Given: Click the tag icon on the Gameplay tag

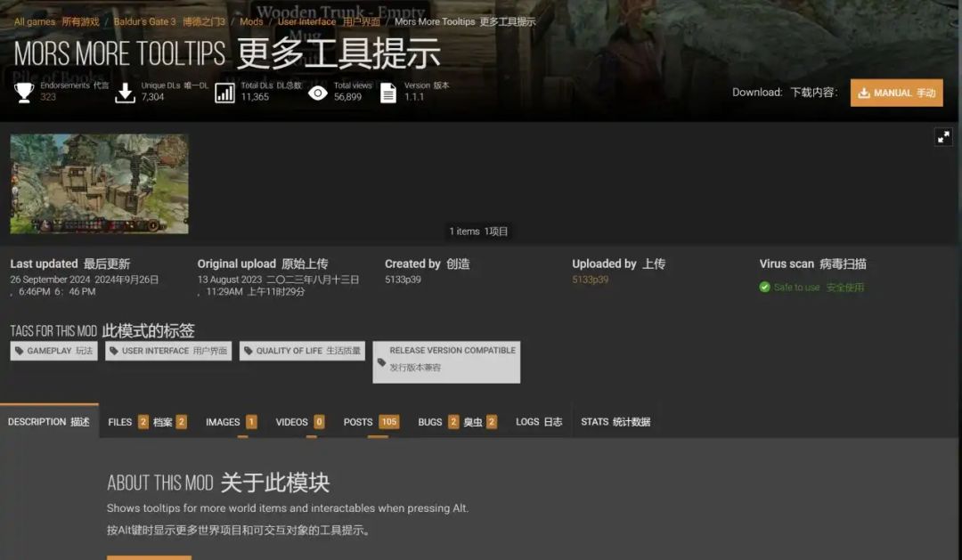Looking at the screenshot, I should point(19,351).
